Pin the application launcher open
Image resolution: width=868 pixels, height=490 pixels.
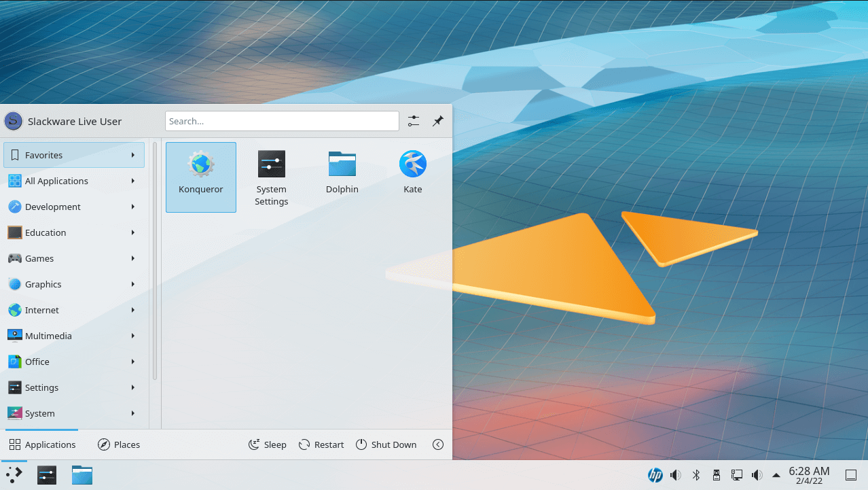pos(437,120)
